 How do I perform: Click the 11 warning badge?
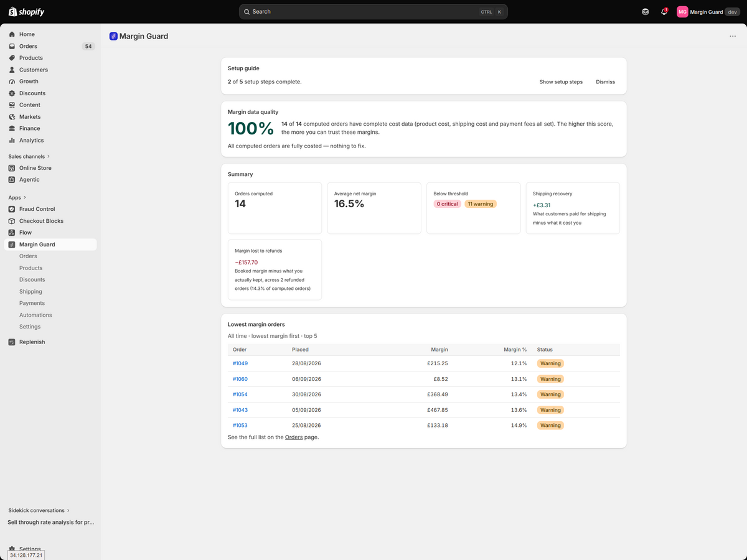click(x=481, y=204)
